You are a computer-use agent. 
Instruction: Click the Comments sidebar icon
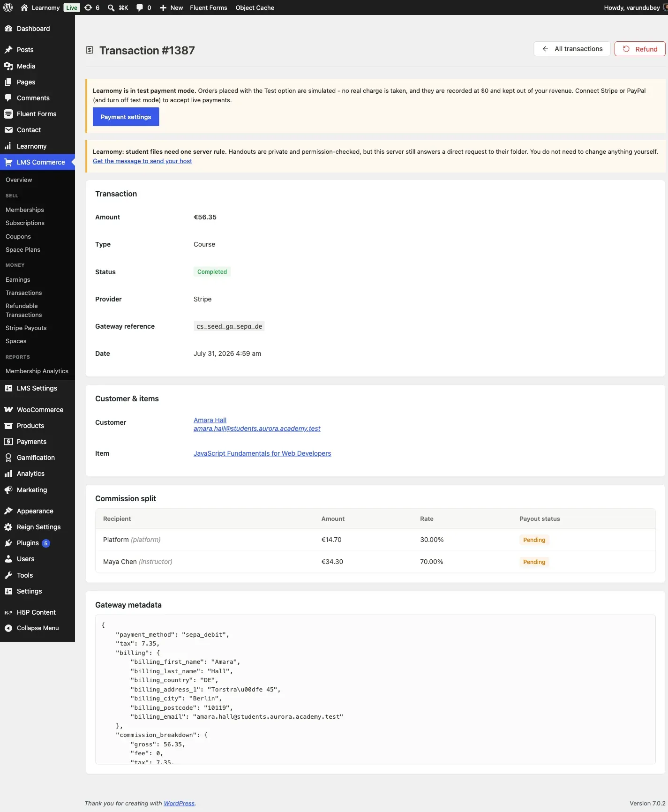tap(8, 98)
